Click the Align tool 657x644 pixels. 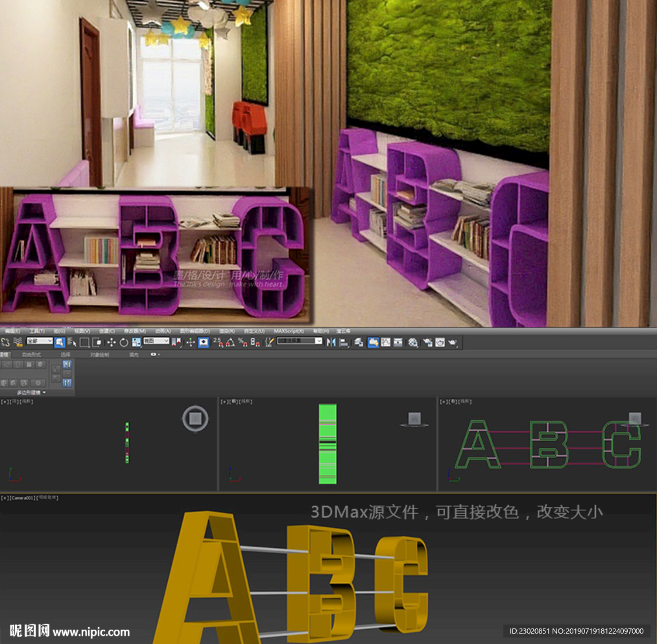click(x=344, y=342)
